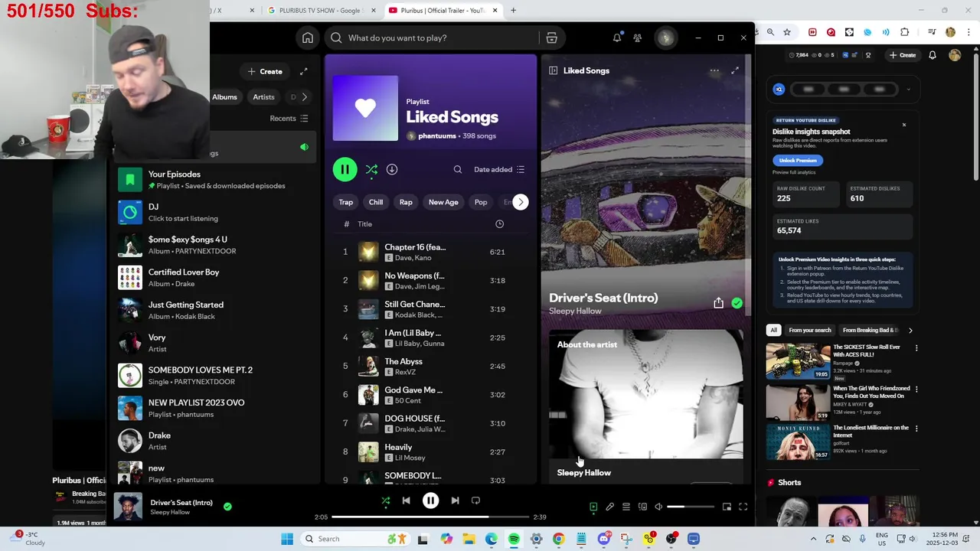Open Spotify profile avatar menu

tap(665, 37)
